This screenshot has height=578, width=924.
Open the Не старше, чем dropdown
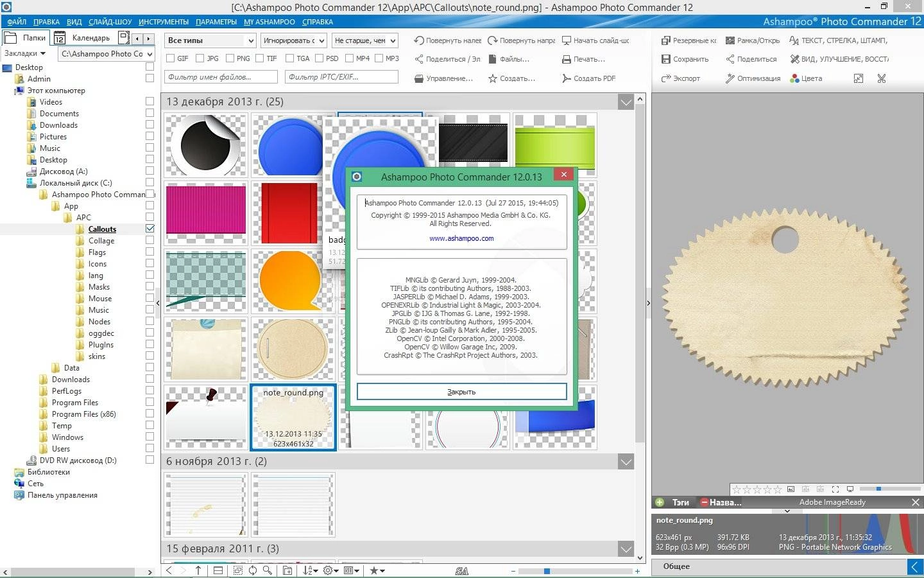(x=364, y=40)
